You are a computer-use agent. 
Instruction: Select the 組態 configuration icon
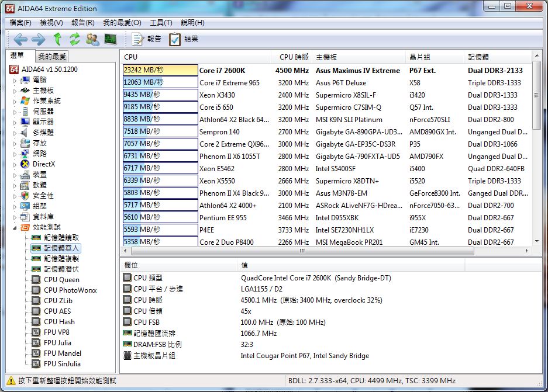click(25, 206)
